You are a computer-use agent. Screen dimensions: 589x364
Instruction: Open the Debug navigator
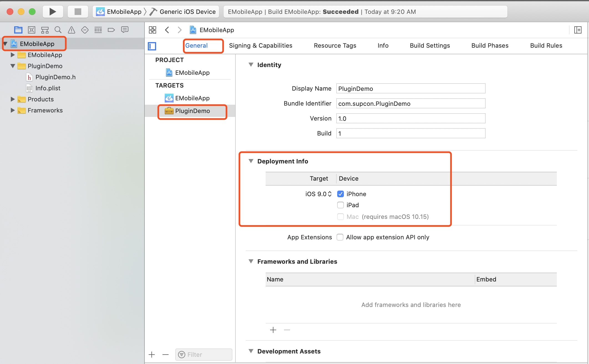98,30
